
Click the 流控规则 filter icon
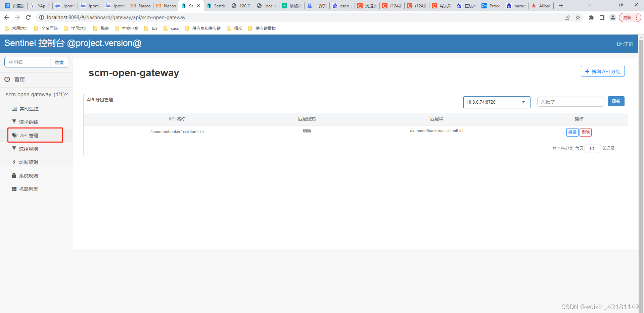click(14, 149)
